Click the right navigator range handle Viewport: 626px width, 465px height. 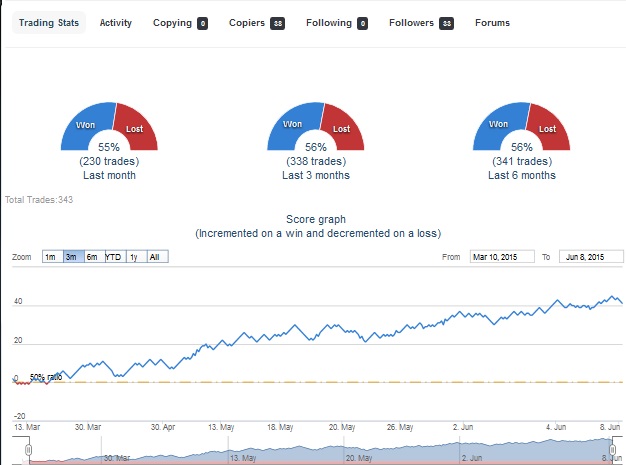(x=612, y=451)
